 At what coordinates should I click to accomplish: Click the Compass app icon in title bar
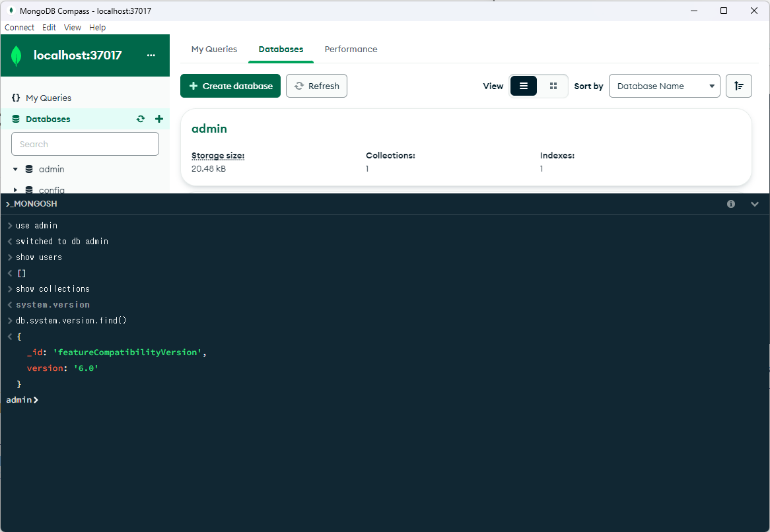11,11
